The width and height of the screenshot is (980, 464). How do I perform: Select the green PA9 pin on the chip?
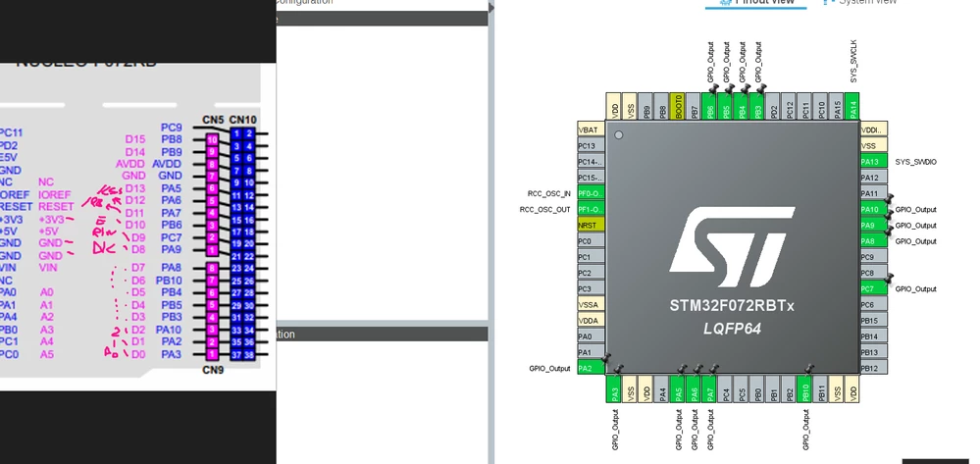[x=874, y=225]
